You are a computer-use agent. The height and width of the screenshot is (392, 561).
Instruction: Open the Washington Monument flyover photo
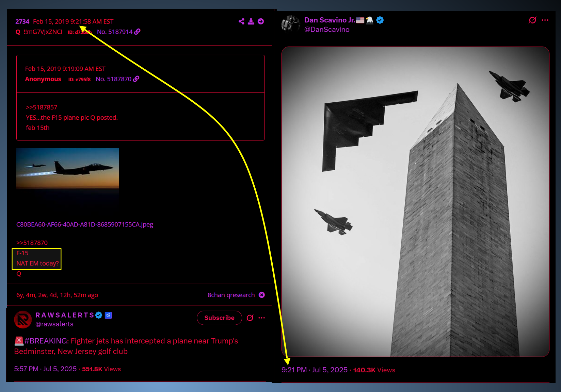click(415, 202)
